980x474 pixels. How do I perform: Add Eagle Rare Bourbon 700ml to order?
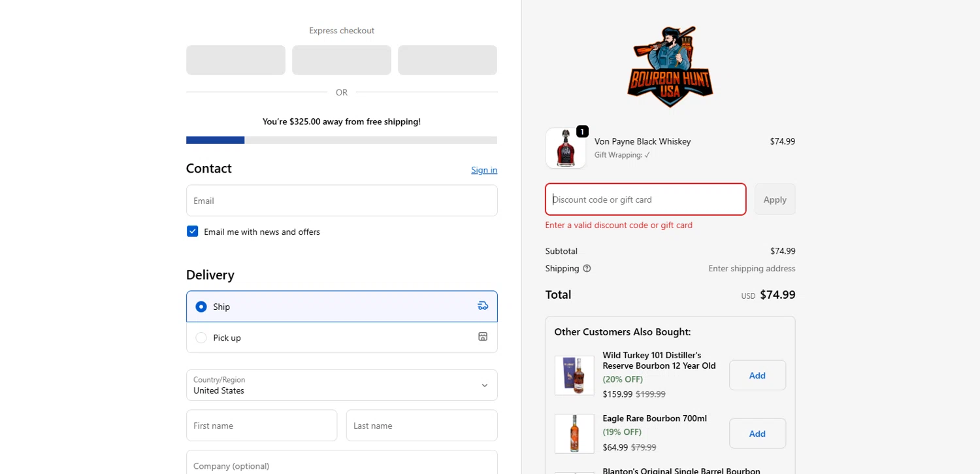click(757, 433)
